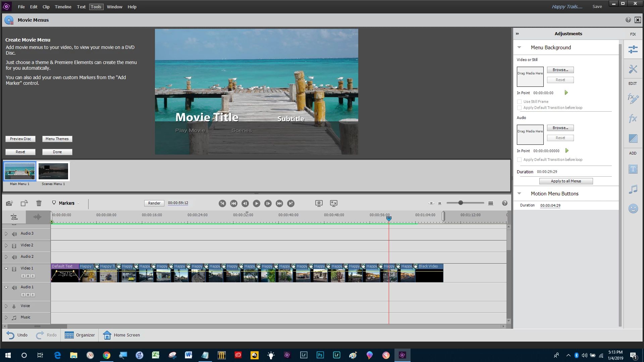Open the Titles and Text panel icon
This screenshot has height=362, width=644.
click(633, 169)
